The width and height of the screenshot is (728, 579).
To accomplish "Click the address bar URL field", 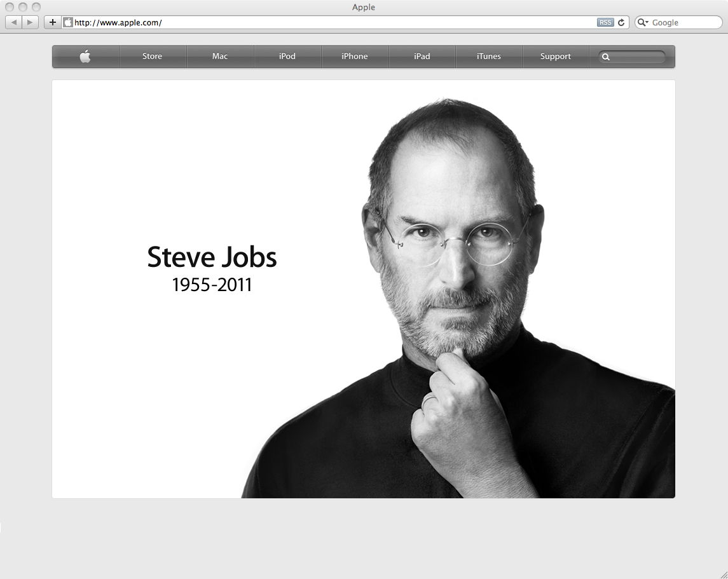I will 345,22.
